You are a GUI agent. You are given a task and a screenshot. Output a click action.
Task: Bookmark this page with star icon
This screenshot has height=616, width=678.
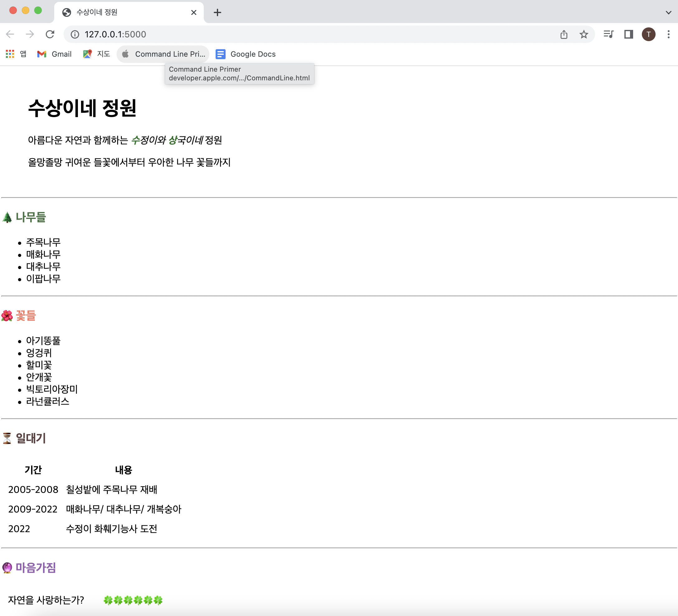(x=584, y=34)
